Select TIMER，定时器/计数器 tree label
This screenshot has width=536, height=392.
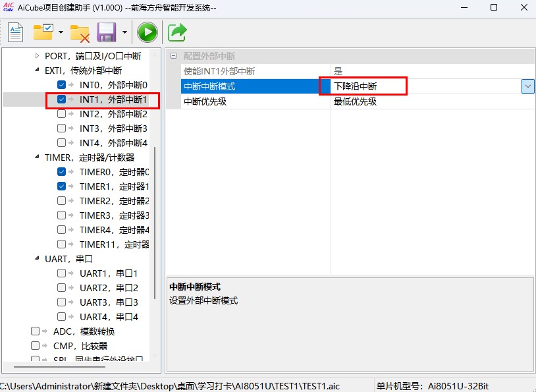[x=90, y=157]
